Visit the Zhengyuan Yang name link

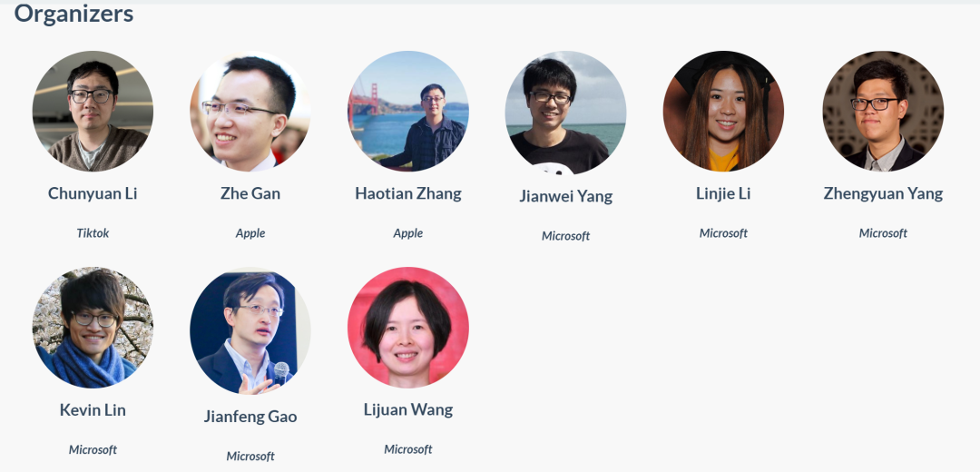pyautogui.click(x=883, y=194)
